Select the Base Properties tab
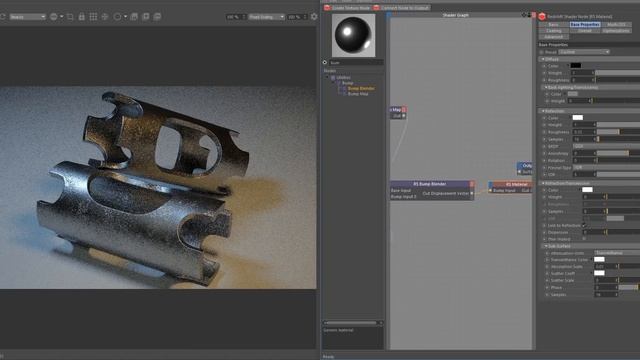Viewport: 640px width, 360px height. (585, 24)
